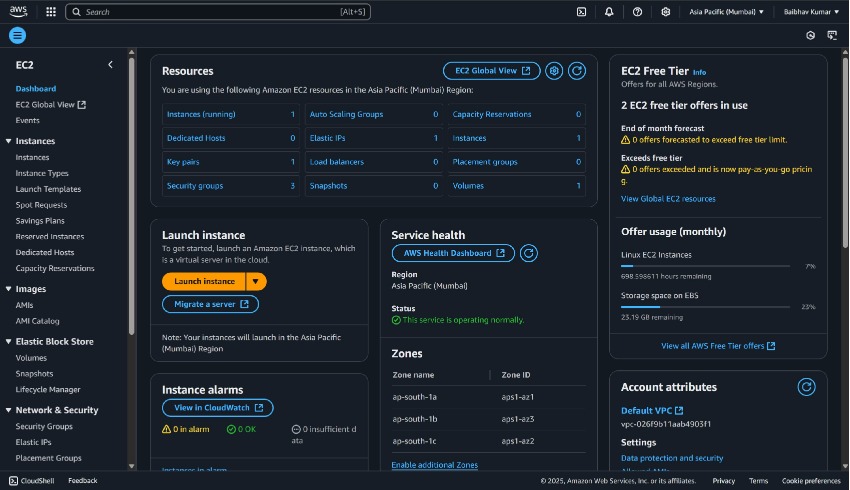Click the '0 in alarm' status
Viewport: 850px width, 490px height.
(186, 429)
